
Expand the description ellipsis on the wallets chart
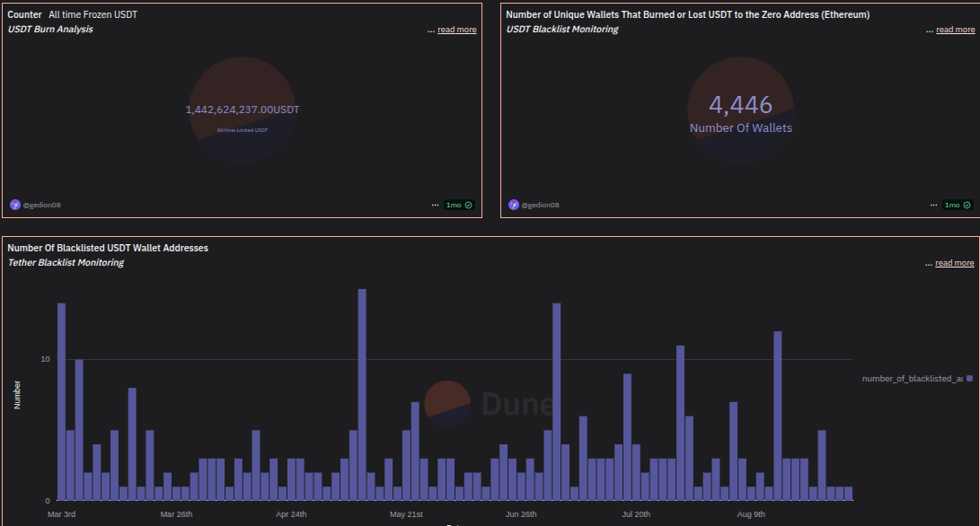[930, 29]
